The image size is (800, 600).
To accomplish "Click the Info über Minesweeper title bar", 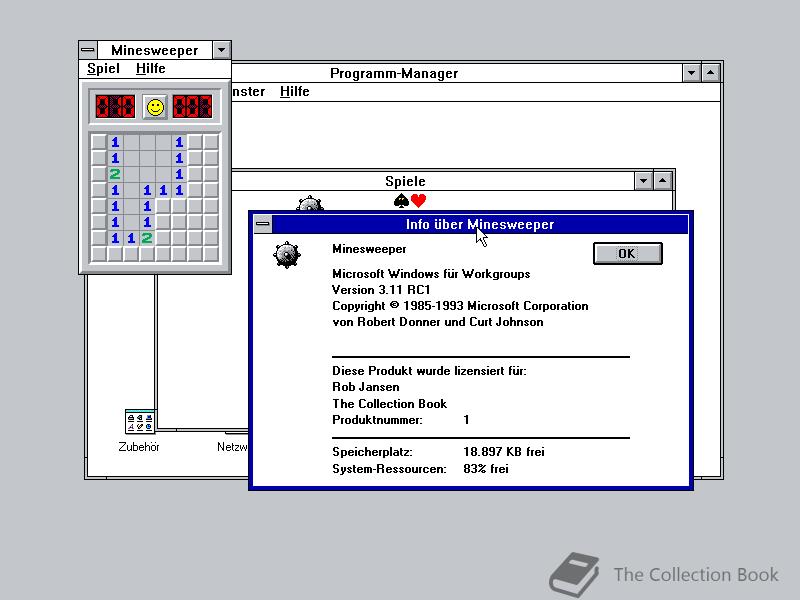I will (480, 224).
